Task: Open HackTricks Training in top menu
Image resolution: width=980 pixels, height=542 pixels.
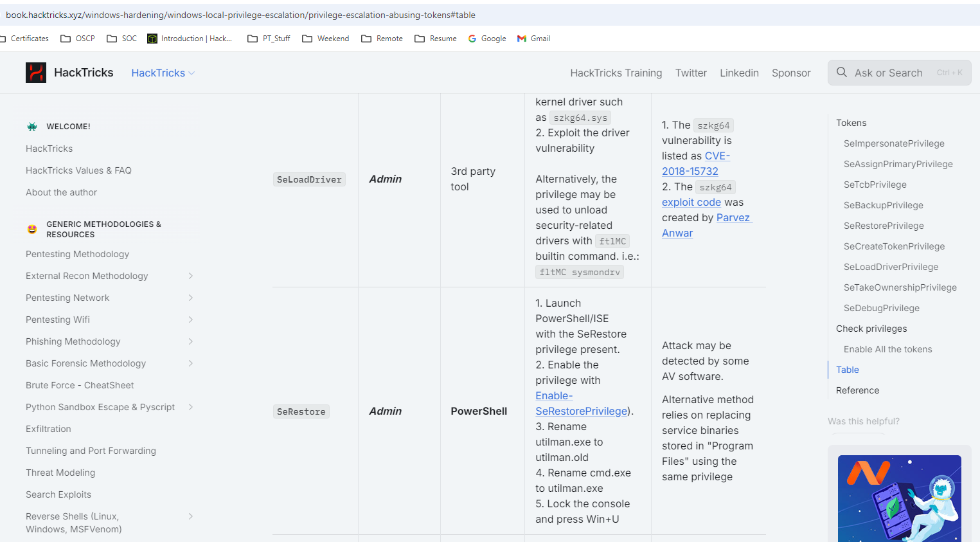Action: click(x=616, y=73)
